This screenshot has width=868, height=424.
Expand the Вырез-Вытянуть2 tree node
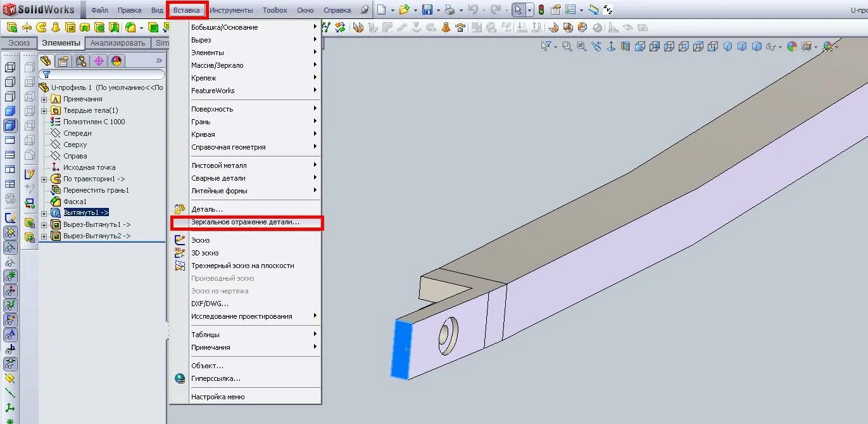coord(44,236)
